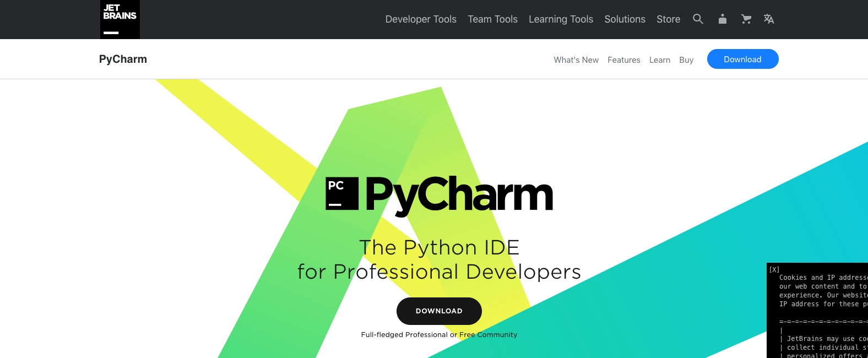This screenshot has width=868, height=358.
Task: Click the PC PyCharm hero logo
Action: coord(439,196)
